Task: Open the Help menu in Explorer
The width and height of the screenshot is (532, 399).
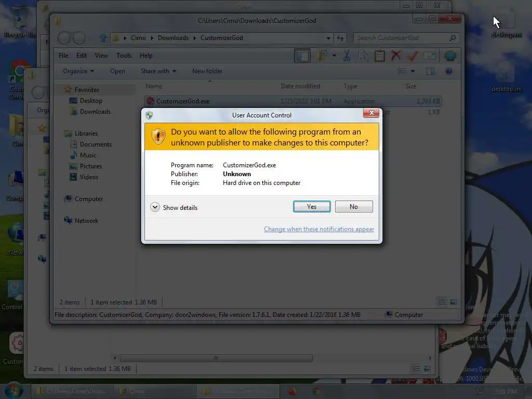Action: pos(146,55)
